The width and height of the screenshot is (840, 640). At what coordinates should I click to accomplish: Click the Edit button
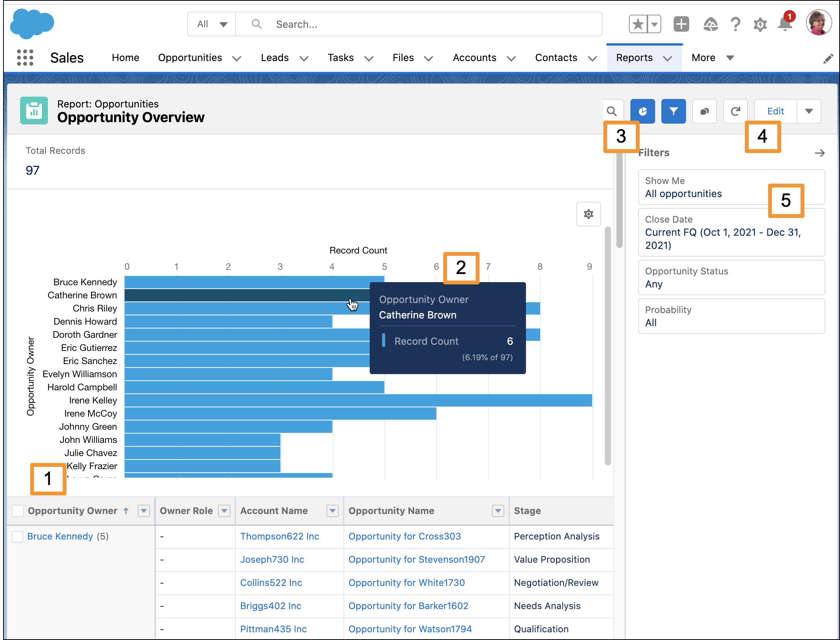pyautogui.click(x=775, y=111)
